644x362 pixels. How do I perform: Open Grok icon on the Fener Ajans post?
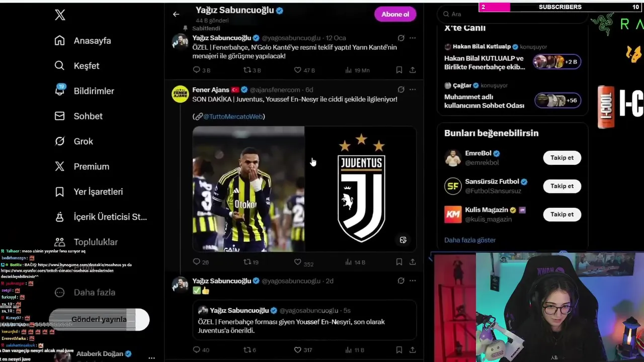(x=401, y=89)
